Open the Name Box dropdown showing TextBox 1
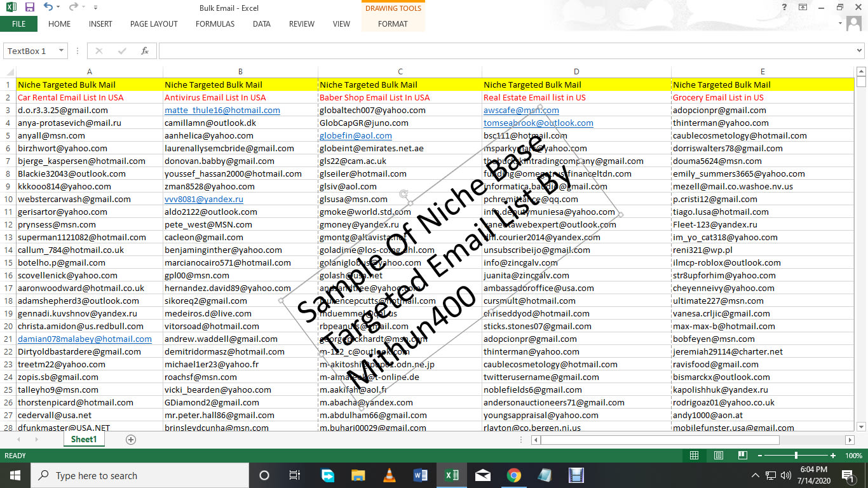Image resolution: width=868 pixels, height=488 pixels. click(60, 50)
